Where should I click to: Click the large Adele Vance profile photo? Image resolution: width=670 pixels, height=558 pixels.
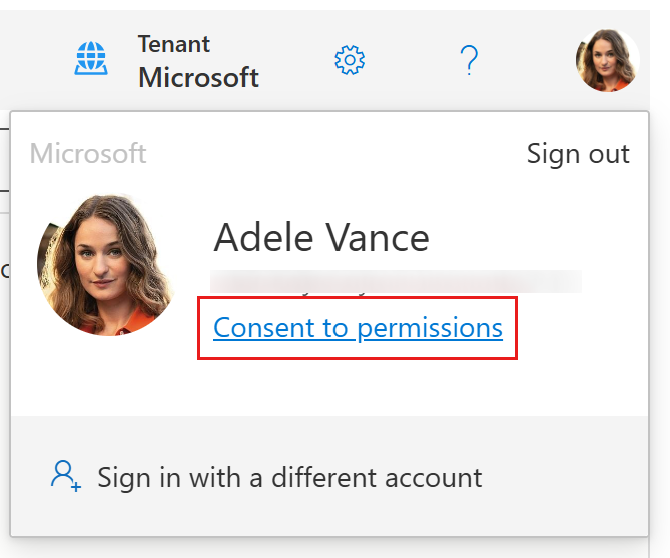pyautogui.click(x=106, y=265)
